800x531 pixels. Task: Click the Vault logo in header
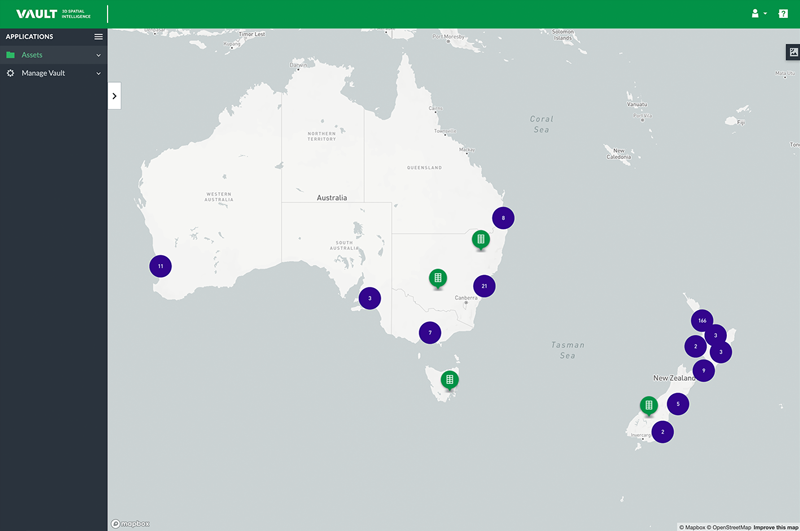coord(36,14)
